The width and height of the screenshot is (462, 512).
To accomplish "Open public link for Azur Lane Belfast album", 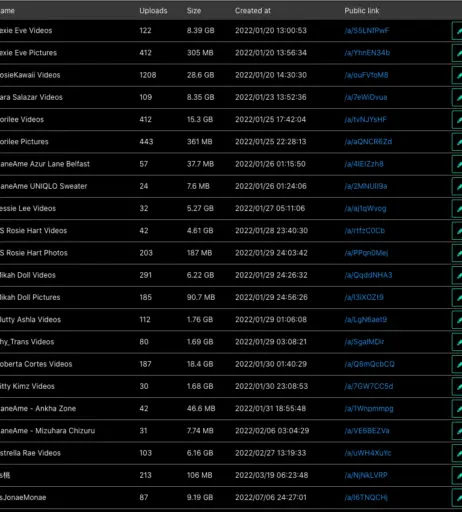I will 364,164.
